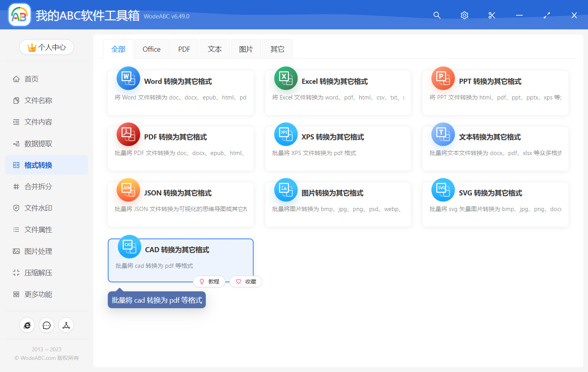Image resolution: width=588 pixels, height=372 pixels.
Task: Select 文件水印 from the sidebar
Action: coord(38,208)
